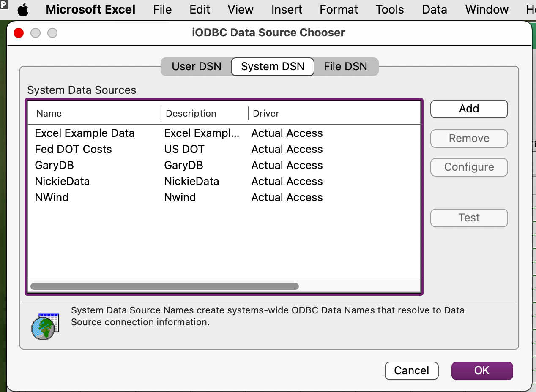
Task: Open the Insert menu
Action: pyautogui.click(x=287, y=9)
